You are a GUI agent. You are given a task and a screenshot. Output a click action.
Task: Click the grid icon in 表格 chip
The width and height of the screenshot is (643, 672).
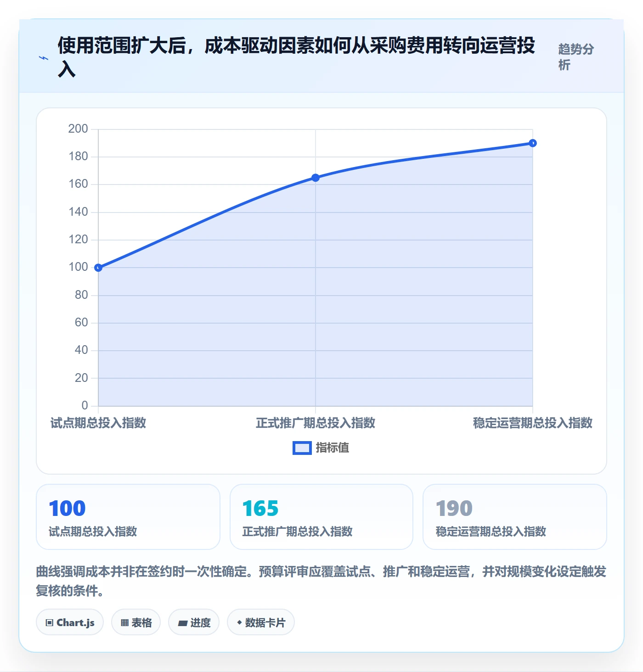[124, 623]
